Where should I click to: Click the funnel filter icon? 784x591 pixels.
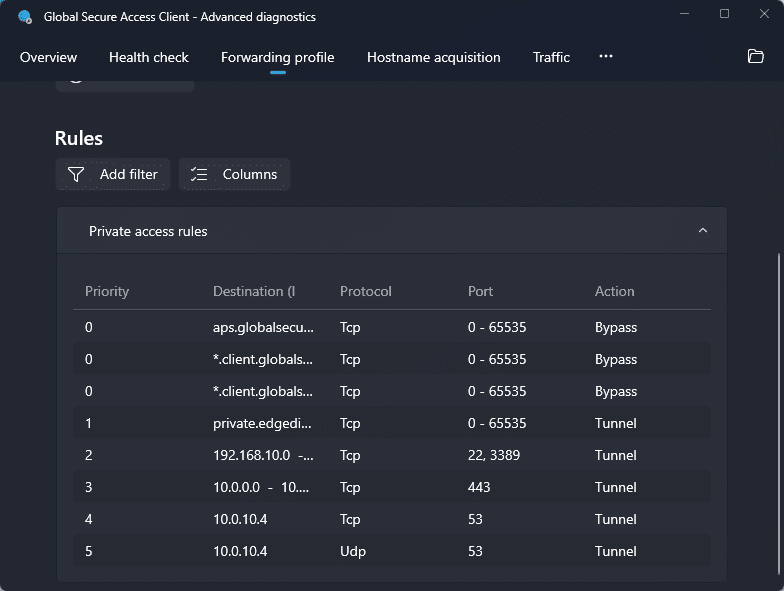coord(76,174)
